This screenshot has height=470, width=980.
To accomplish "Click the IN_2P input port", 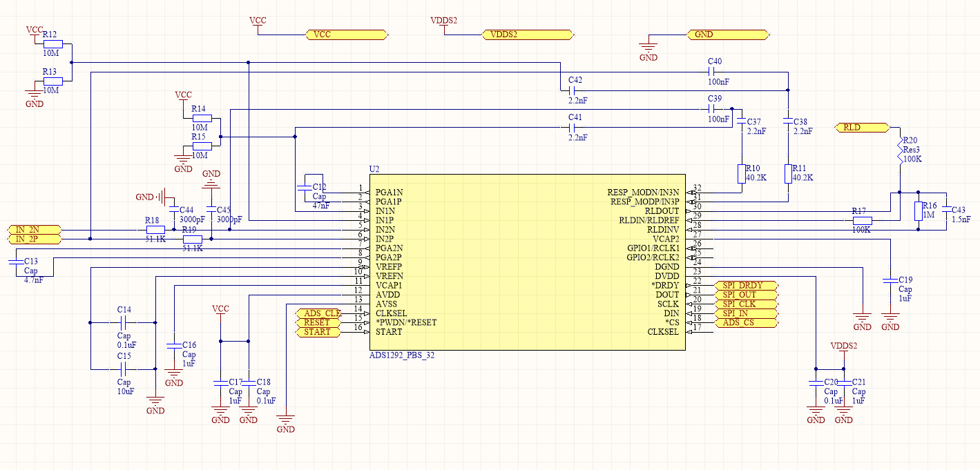I will 33,239.
